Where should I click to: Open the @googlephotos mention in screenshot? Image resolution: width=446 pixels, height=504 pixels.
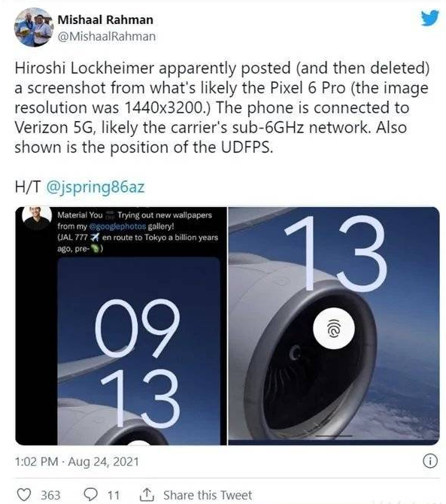pos(117,226)
